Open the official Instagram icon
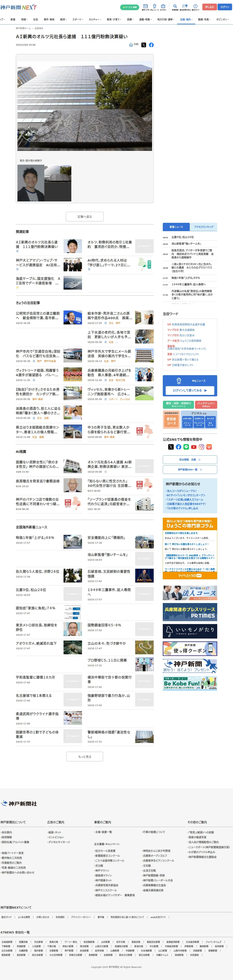The image size is (233, 980). coord(201,447)
